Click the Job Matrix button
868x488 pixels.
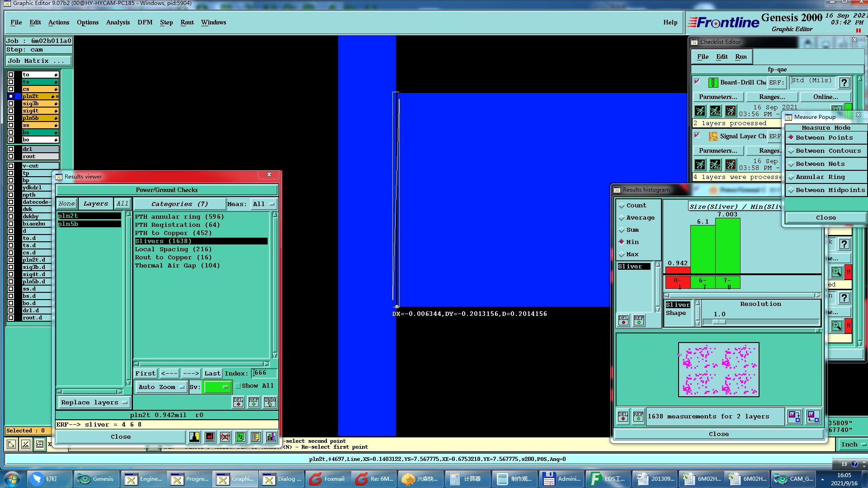(38, 61)
